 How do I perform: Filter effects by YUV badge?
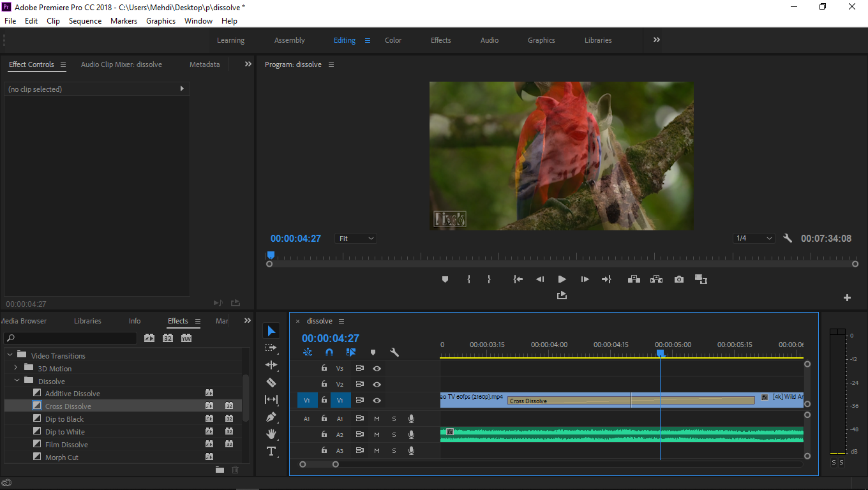[186, 338]
